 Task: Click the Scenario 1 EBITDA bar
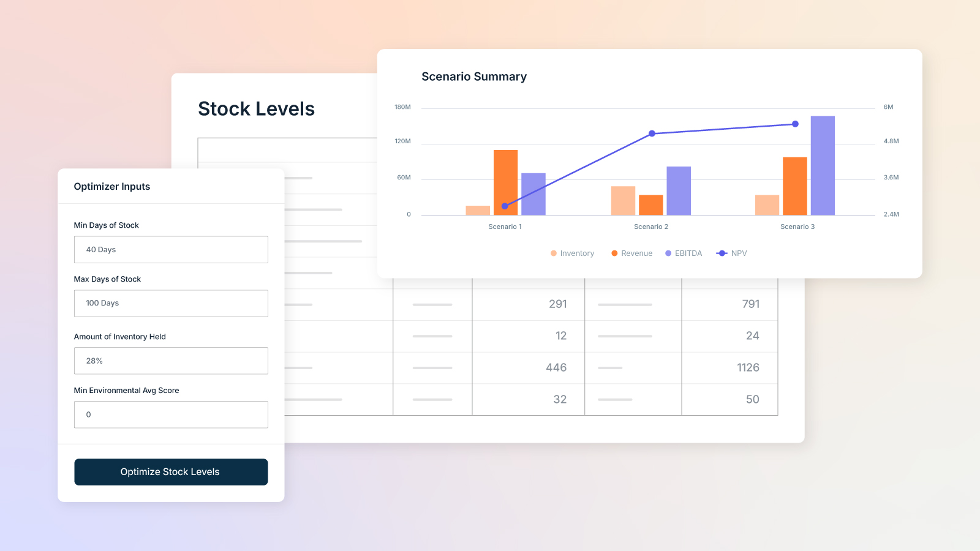click(x=533, y=194)
